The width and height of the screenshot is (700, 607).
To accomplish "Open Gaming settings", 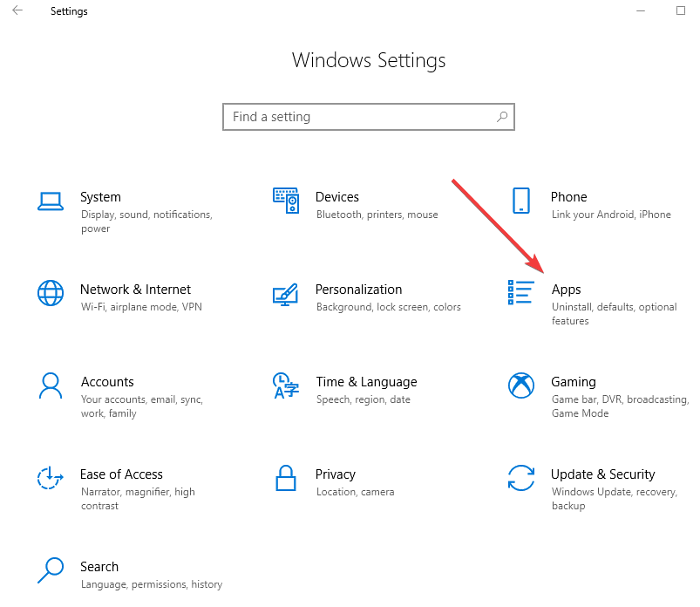I will [574, 382].
